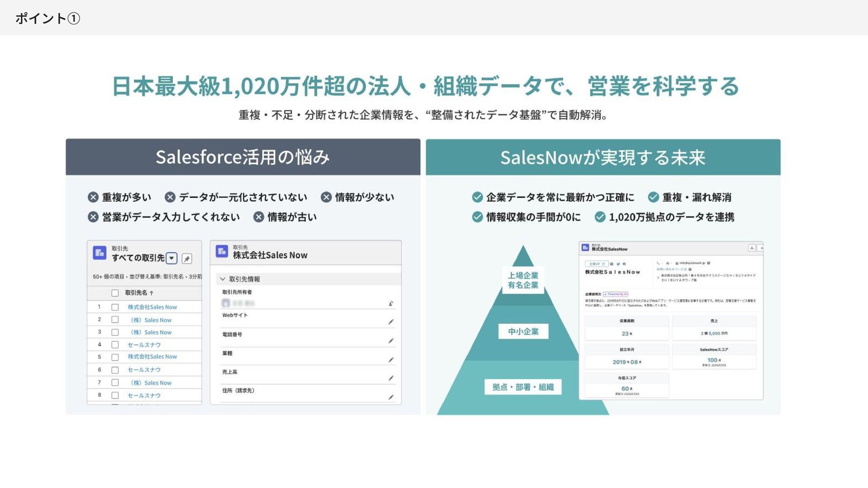Check the row 3 checkbox in the account list
The height and width of the screenshot is (488, 868).
pyautogui.click(x=115, y=333)
